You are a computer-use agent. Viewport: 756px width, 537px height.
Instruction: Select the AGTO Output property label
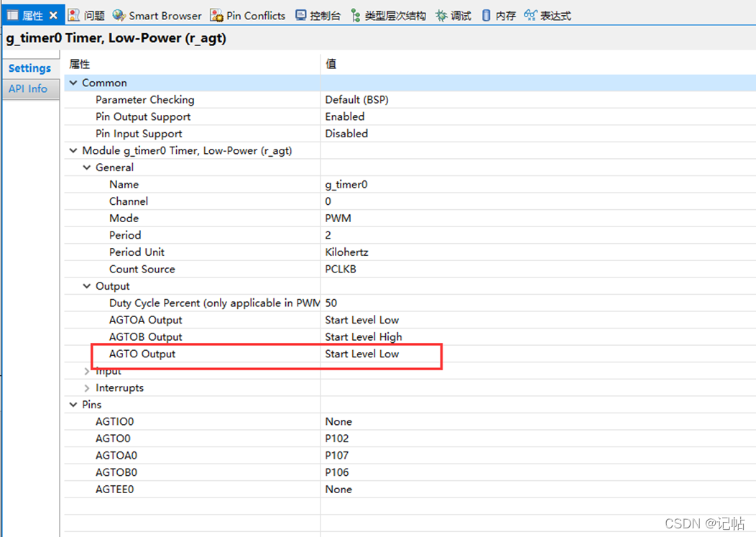(x=142, y=354)
